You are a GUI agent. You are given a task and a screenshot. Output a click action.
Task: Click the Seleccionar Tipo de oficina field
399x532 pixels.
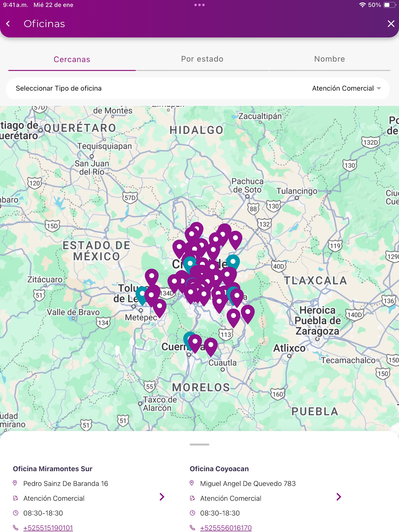(198, 88)
